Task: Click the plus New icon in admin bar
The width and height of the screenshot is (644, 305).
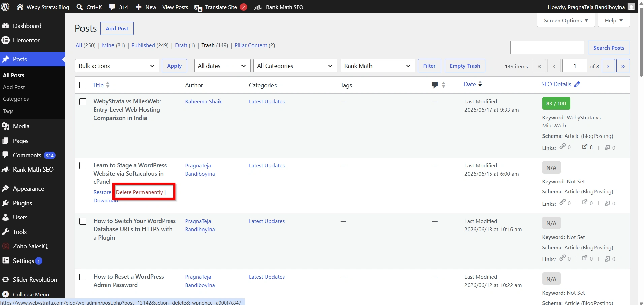Action: [138, 7]
